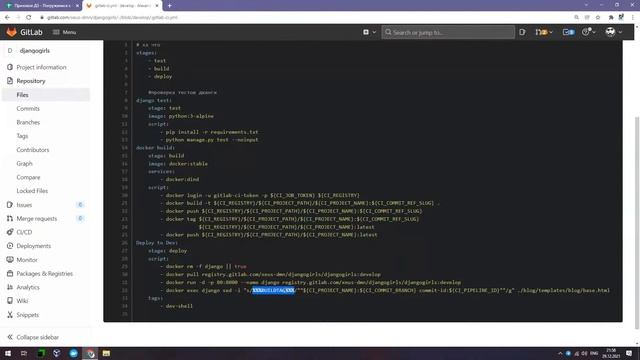640x360 pixels.
Task: Click the Project information sidebar icon
Action: tap(10, 67)
